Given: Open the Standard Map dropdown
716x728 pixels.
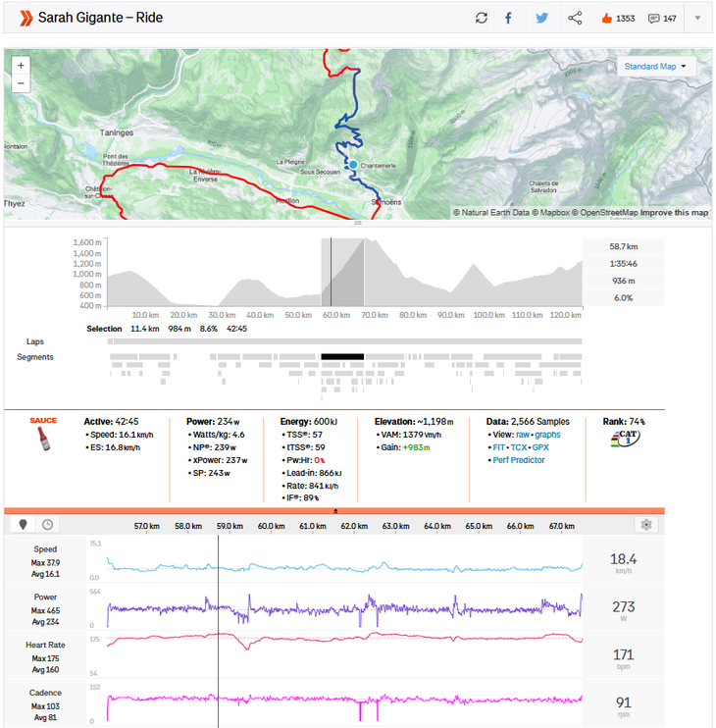Looking at the screenshot, I should coord(656,67).
